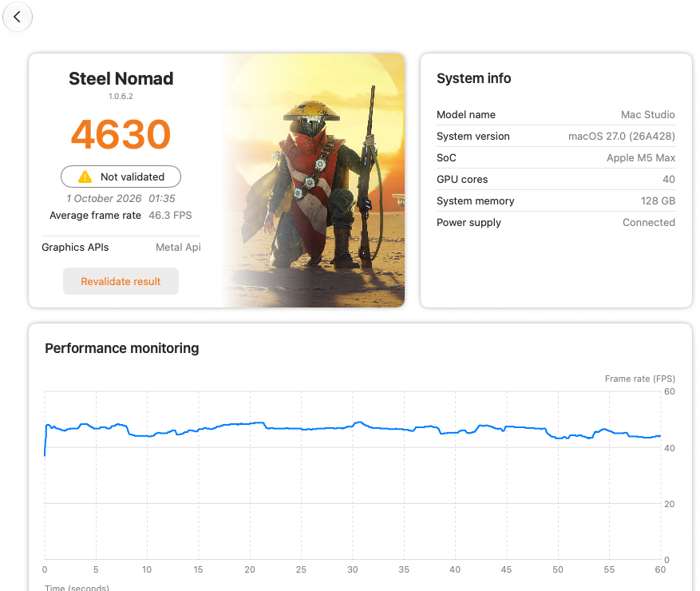Viewport: 700px width, 591px height.
Task: Click the yellow warning triangle icon
Action: (85, 177)
